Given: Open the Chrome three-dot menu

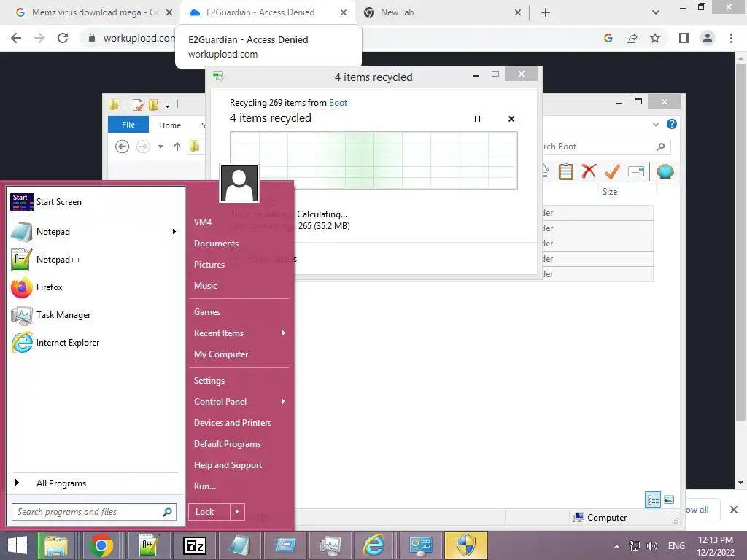Looking at the screenshot, I should 731,38.
